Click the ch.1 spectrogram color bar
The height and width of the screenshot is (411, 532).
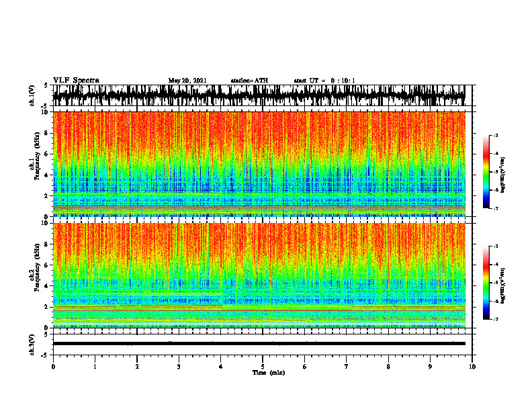(486, 172)
